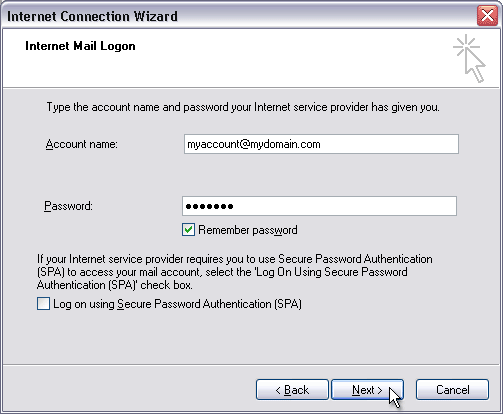
Task: Click the wizard cursor sparkle icon
Action: pyautogui.click(x=470, y=58)
